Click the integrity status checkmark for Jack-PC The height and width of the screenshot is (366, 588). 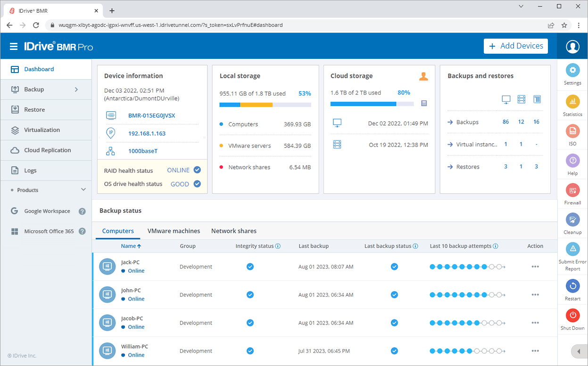[250, 266]
